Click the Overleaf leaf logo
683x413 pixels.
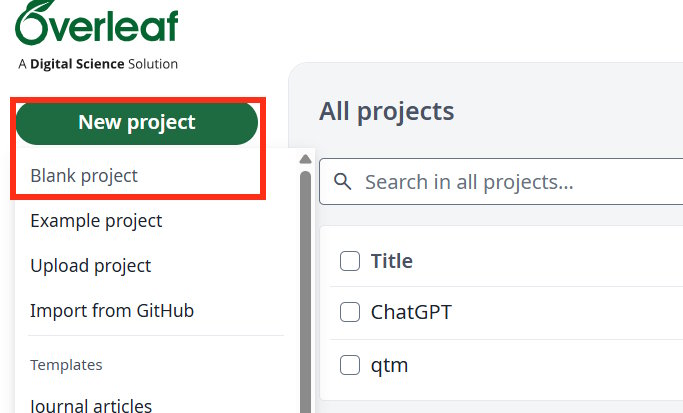[x=96, y=24]
